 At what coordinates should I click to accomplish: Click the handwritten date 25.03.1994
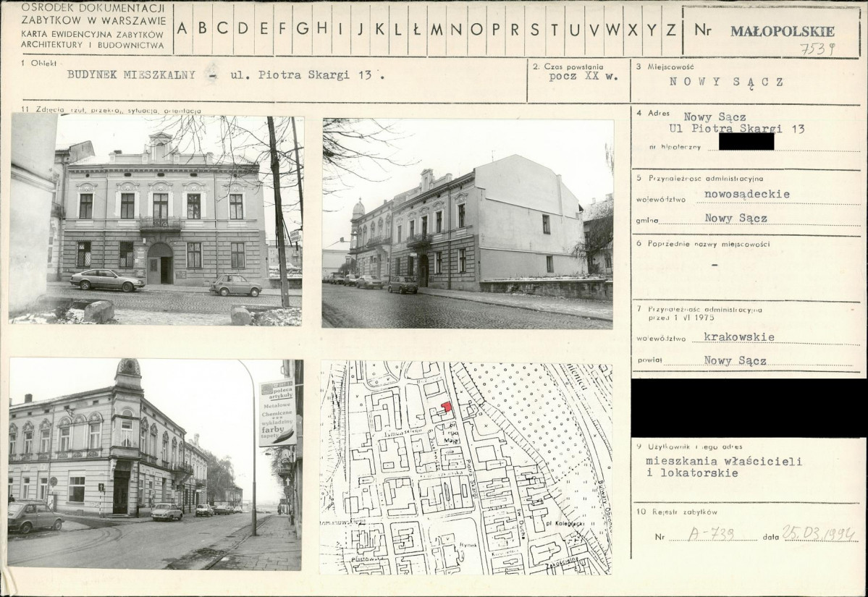[x=818, y=533]
